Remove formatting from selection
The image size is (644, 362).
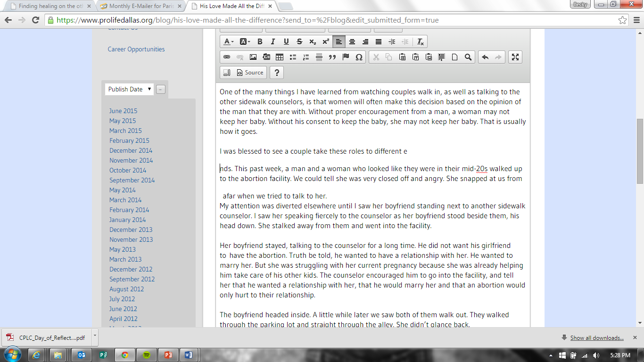421,41
